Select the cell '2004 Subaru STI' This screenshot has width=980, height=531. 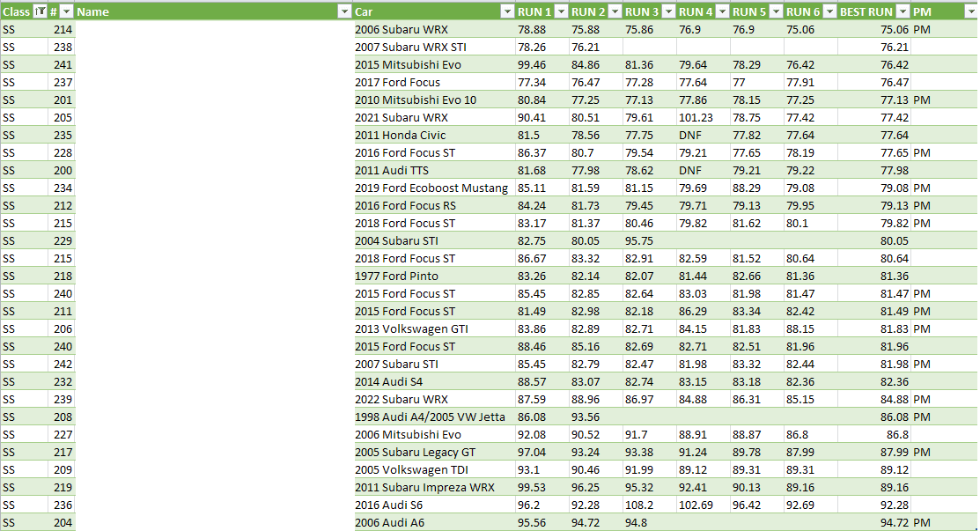point(434,240)
